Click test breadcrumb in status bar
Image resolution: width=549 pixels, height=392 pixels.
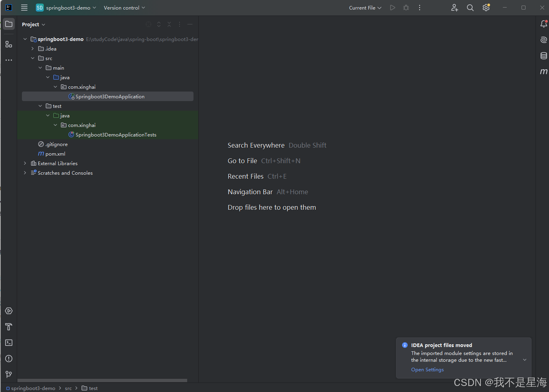90,388
